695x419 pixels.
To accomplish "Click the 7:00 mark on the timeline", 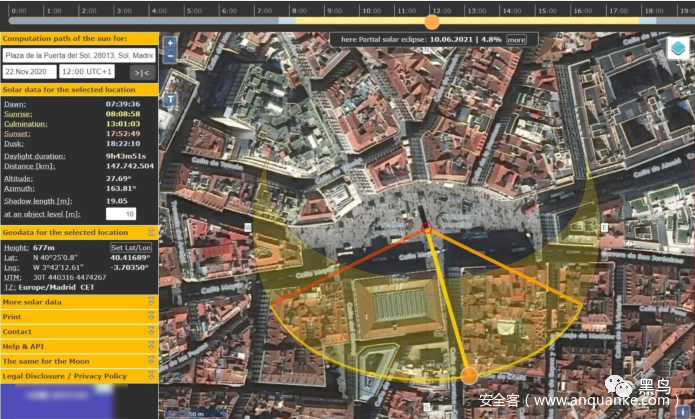I will click(264, 11).
